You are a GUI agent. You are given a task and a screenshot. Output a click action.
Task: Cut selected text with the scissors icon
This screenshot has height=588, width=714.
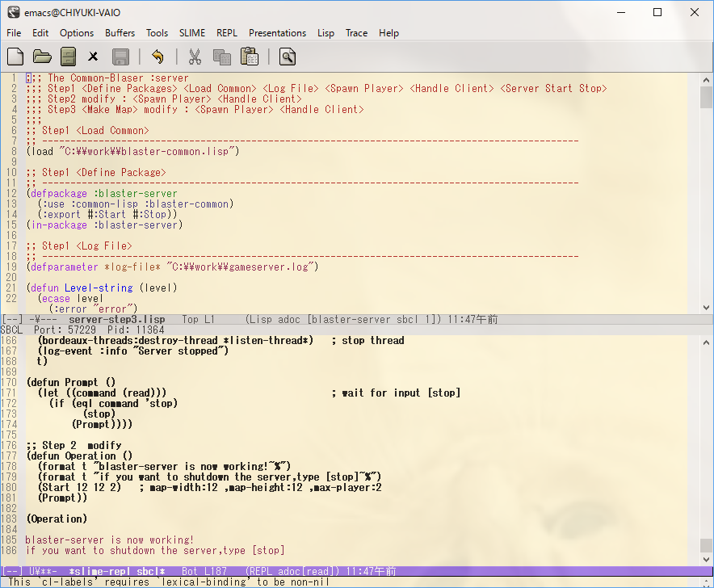(196, 57)
